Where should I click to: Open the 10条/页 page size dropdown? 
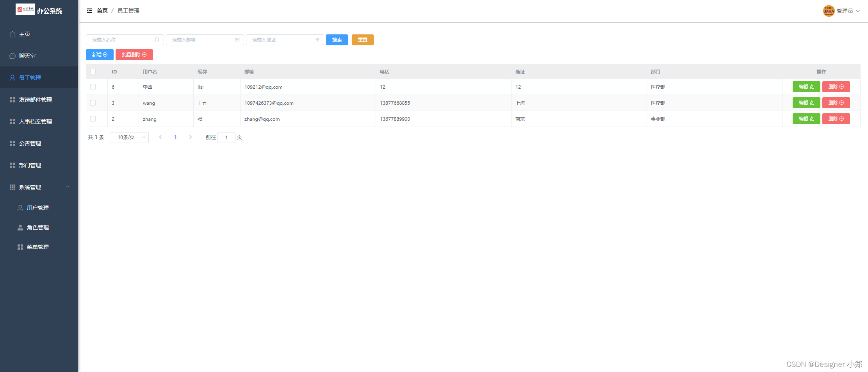tap(129, 137)
